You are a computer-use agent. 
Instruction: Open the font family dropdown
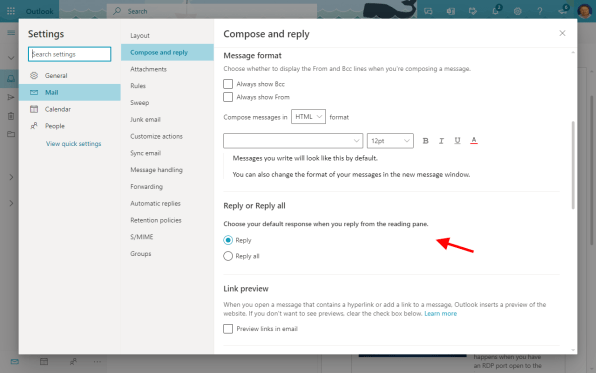pos(293,141)
